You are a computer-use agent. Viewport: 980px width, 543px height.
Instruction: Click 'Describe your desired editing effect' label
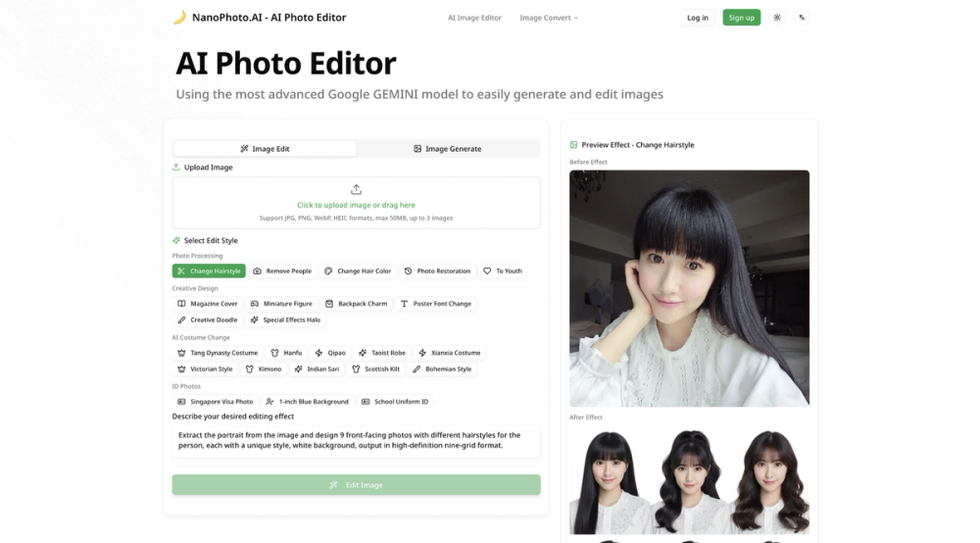tap(232, 417)
